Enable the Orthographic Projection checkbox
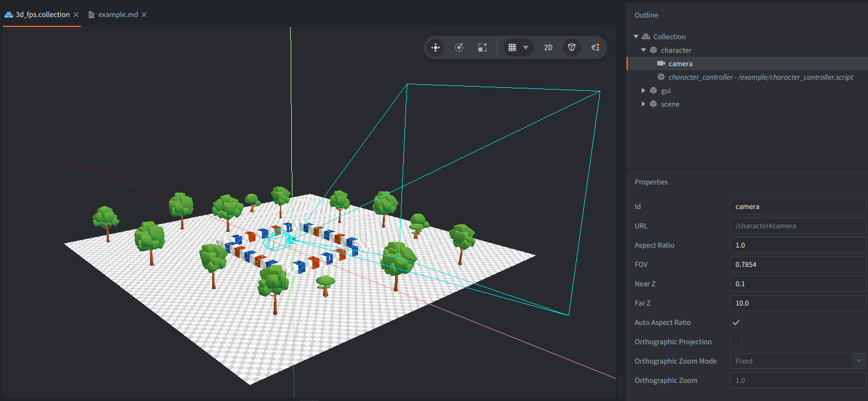 (x=736, y=342)
